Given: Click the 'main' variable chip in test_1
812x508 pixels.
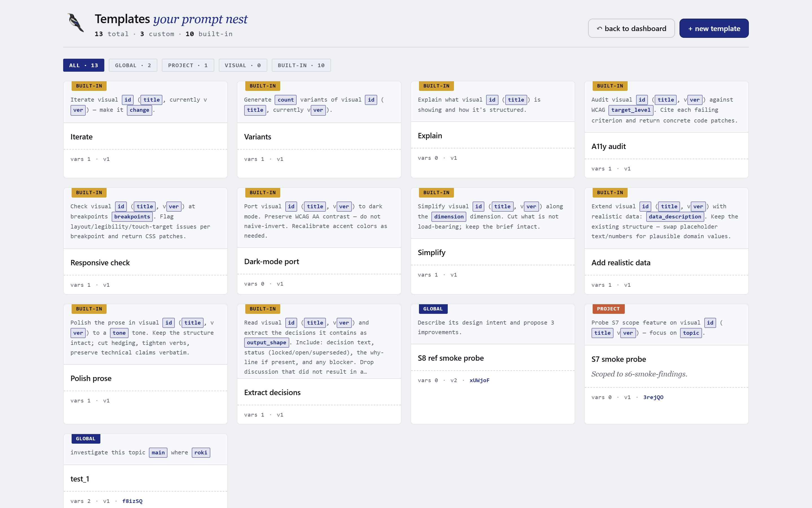Looking at the screenshot, I should [x=158, y=453].
